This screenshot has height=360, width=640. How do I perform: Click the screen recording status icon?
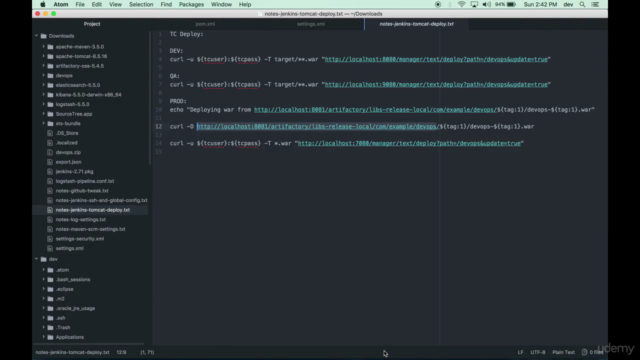click(438, 4)
